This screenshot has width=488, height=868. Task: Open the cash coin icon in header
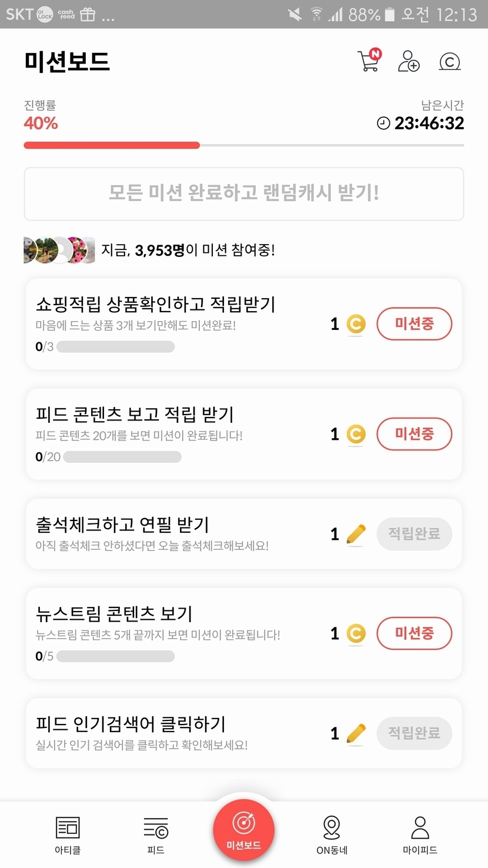pyautogui.click(x=450, y=61)
